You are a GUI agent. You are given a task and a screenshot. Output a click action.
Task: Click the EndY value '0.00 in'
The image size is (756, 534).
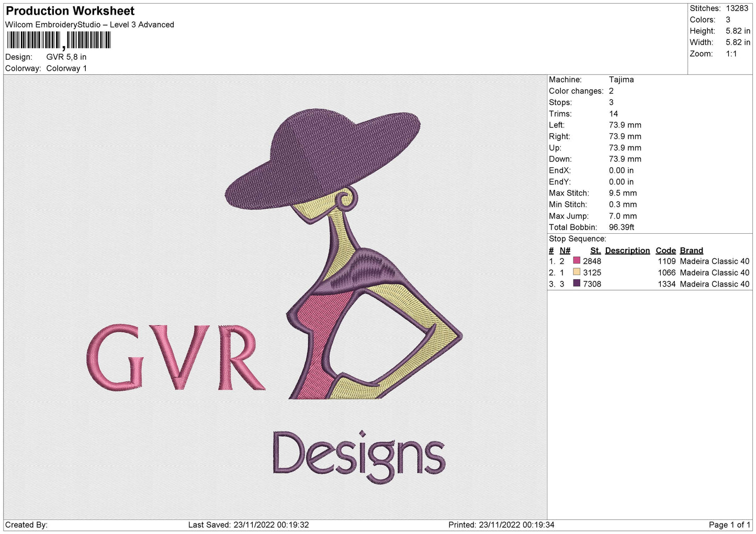click(621, 182)
